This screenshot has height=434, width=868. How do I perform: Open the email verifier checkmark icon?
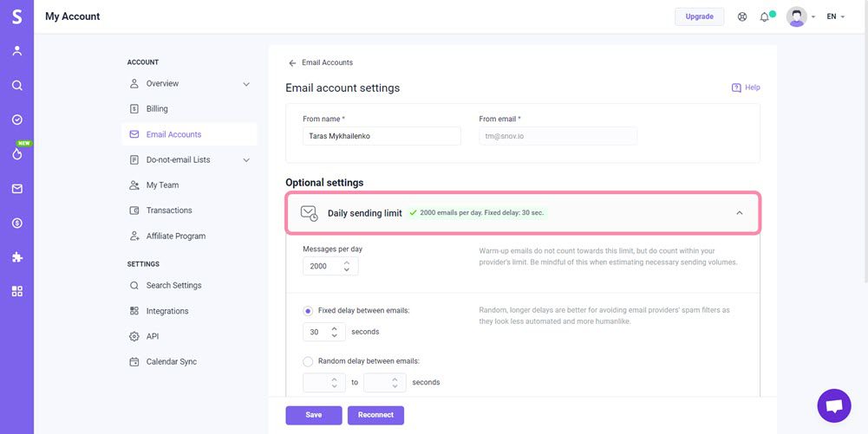(x=17, y=120)
